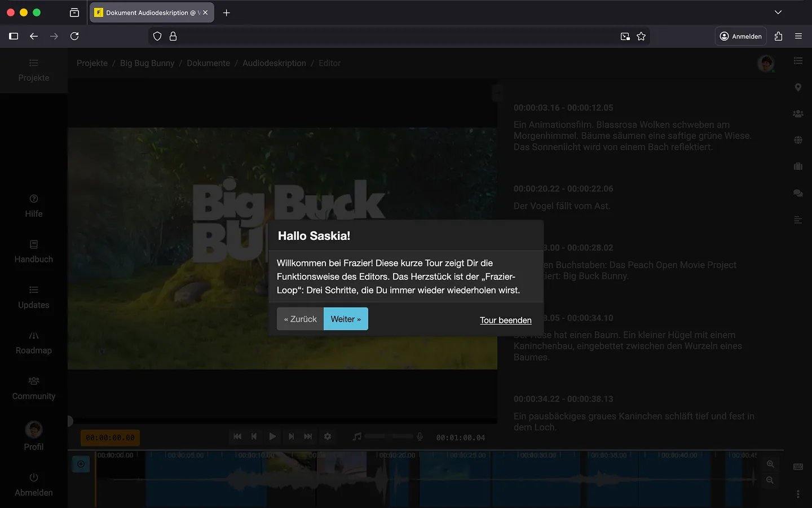Screen dimensions: 812x508
Task: Click the microphone icon beside the audio slider
Action: pyautogui.click(x=420, y=436)
